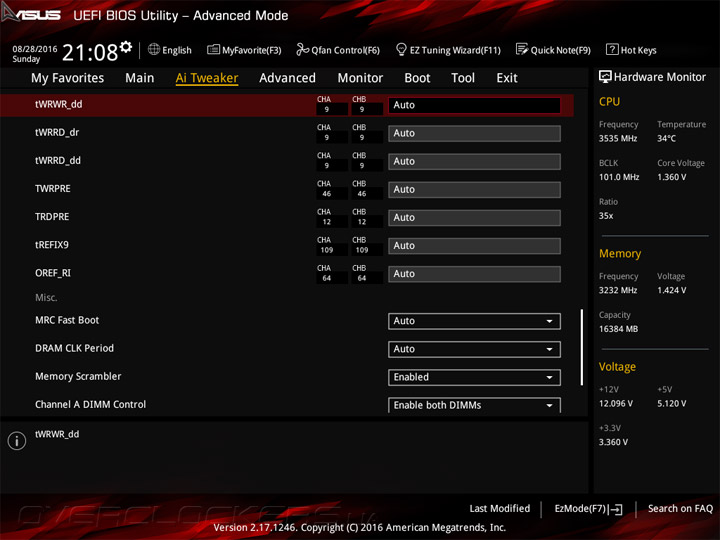Click the EzMode exit arrow icon
The image size is (720, 540).
click(615, 509)
